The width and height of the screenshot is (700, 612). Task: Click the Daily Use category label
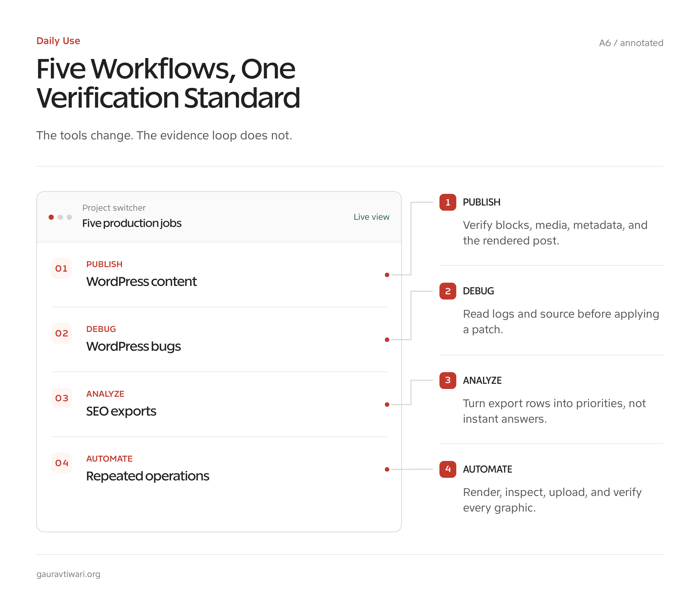point(58,41)
